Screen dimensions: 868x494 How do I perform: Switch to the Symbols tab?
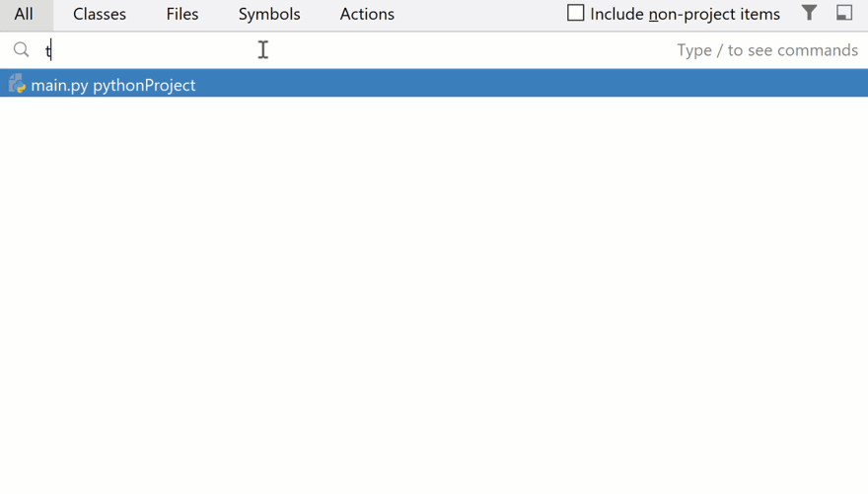[x=269, y=15]
